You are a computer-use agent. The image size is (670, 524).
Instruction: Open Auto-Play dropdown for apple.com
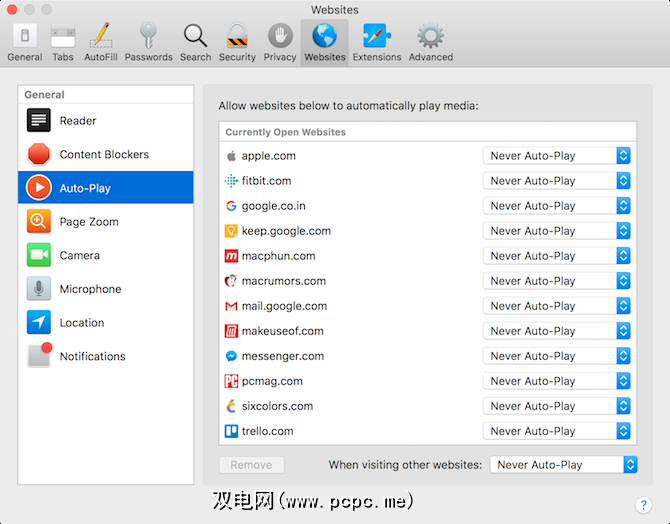(x=557, y=156)
